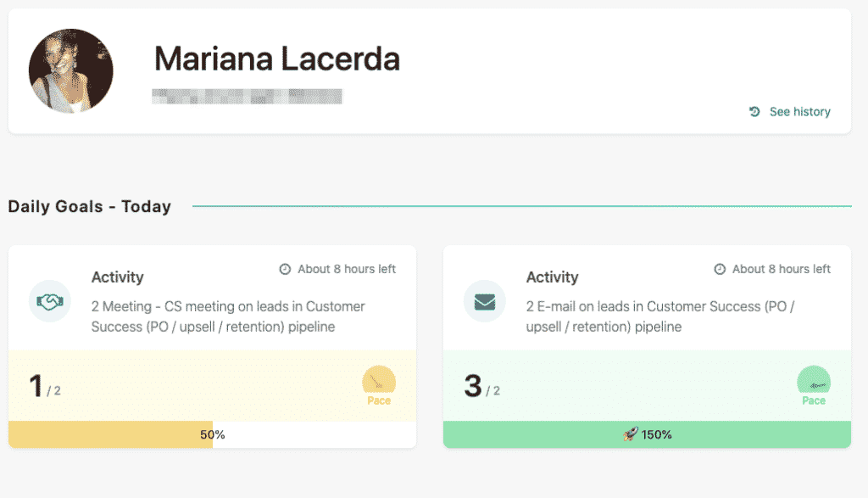Click the rocket icon in the 150% bar
This screenshot has width=868, height=498.
[x=630, y=434]
